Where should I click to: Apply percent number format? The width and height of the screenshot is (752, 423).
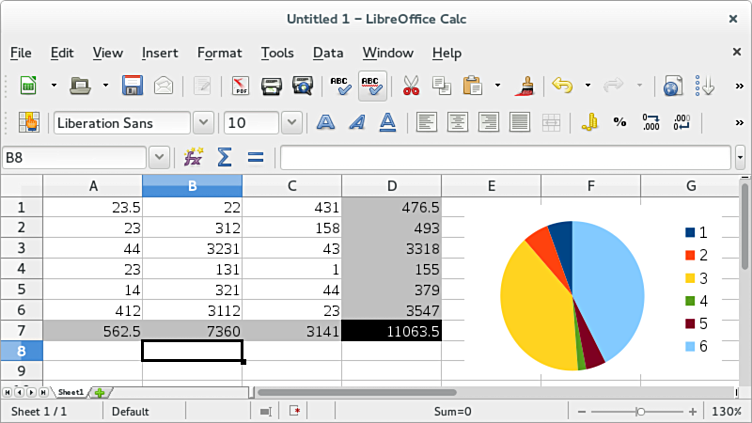620,122
